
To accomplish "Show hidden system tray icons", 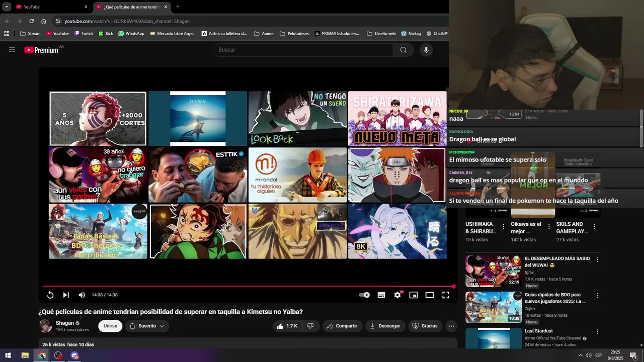I will point(580,355).
